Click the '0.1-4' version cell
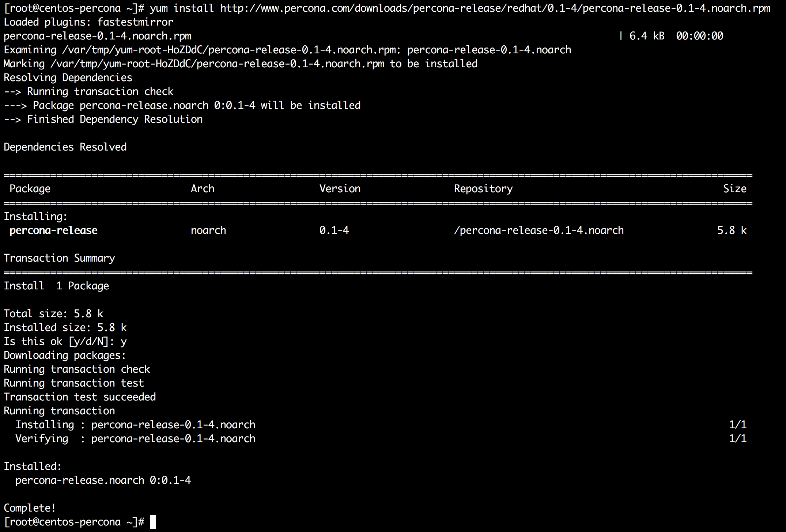This screenshot has height=532, width=786. (x=334, y=230)
